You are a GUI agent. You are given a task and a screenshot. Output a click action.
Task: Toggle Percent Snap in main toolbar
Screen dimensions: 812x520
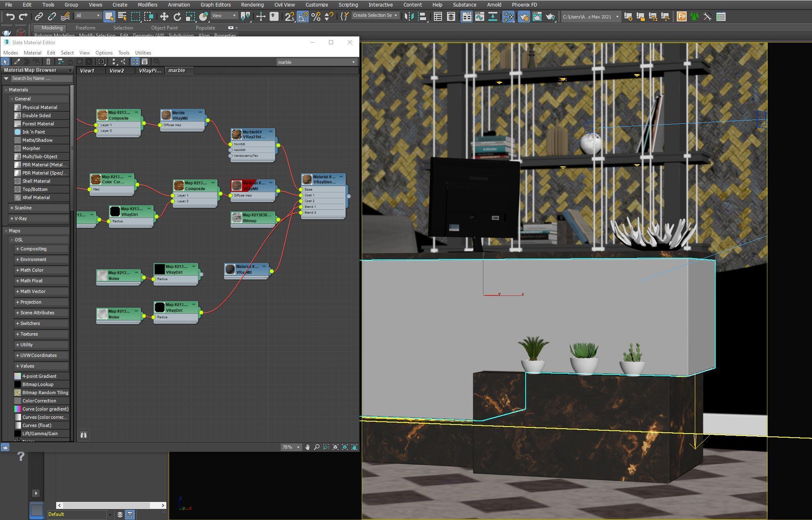point(315,16)
